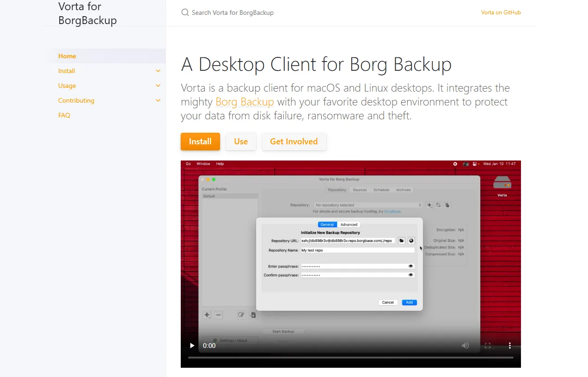Mute the video using the speaker icon
588x377 pixels.
click(x=465, y=346)
